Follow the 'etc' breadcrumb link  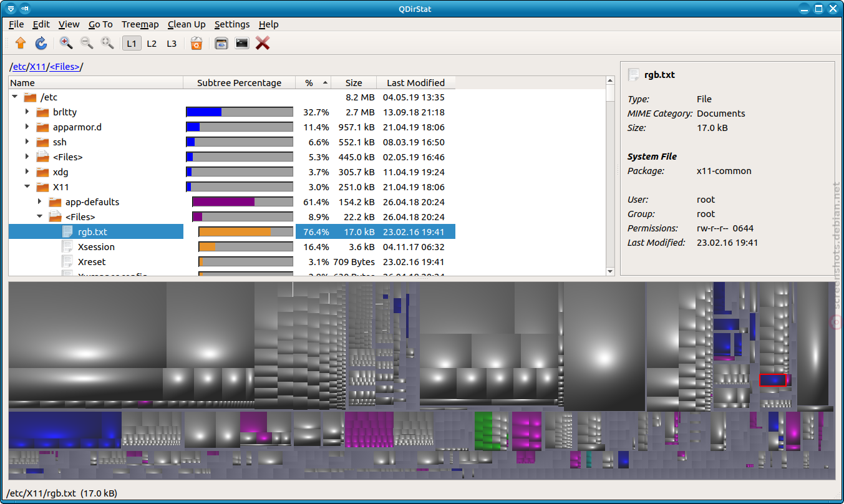click(19, 67)
